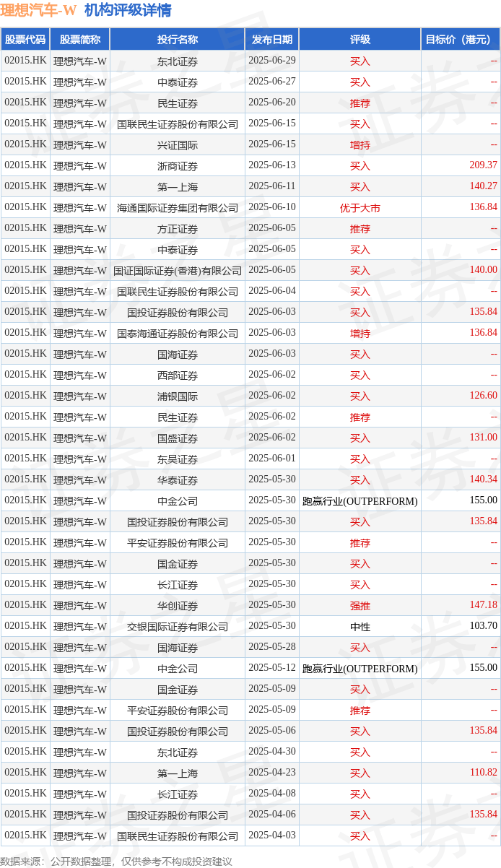Click 东北证券 in 2025-04-30 row
The height and width of the screenshot is (868, 501).
(178, 752)
